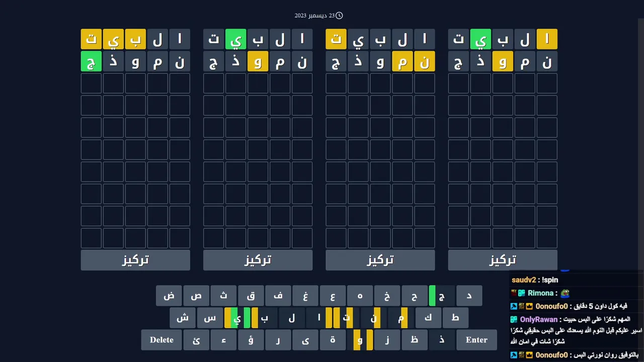Tap the ط key
Viewport: 644px width, 362px height.
pos(455,318)
